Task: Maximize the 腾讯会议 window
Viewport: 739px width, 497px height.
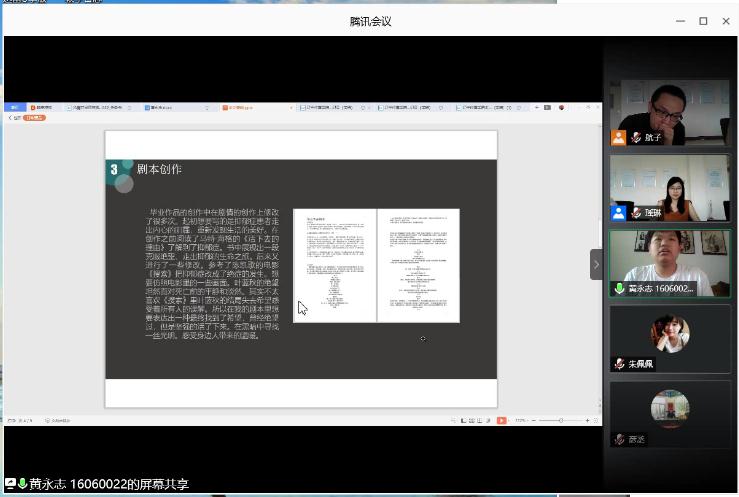Action: pyautogui.click(x=703, y=21)
